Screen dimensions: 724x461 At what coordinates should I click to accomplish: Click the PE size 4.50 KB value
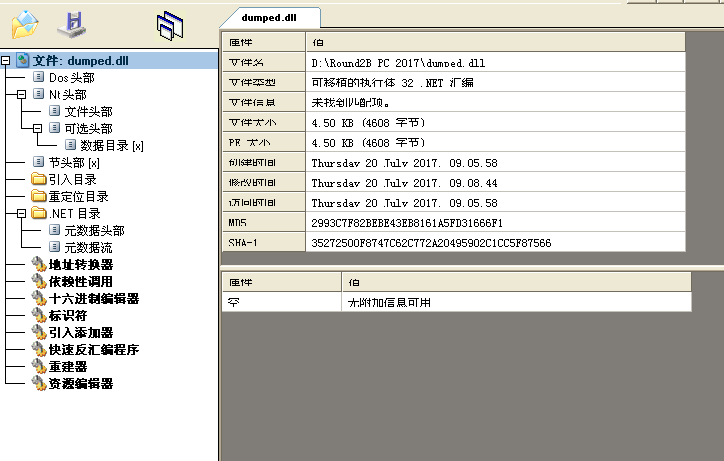pos(368,143)
